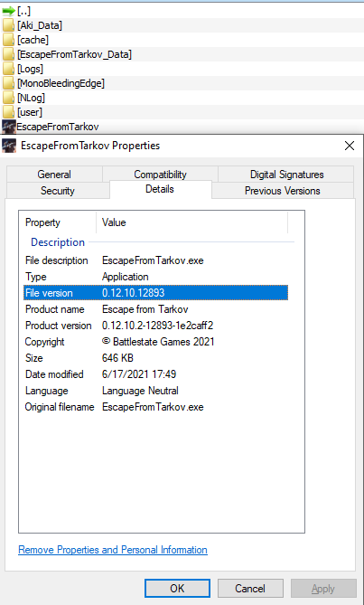Open the Compatibility tab
364x605 pixels.
pos(160,175)
